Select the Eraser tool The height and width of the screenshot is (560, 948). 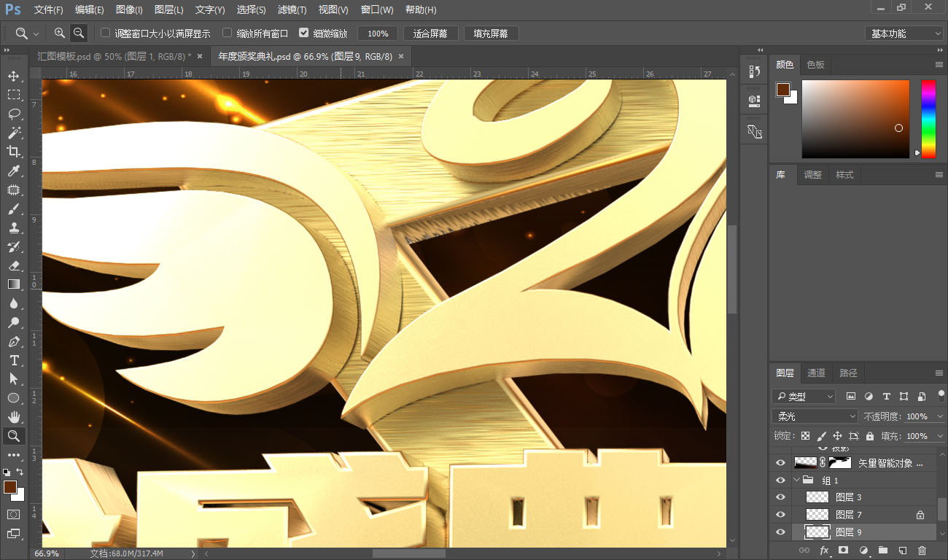(x=14, y=265)
